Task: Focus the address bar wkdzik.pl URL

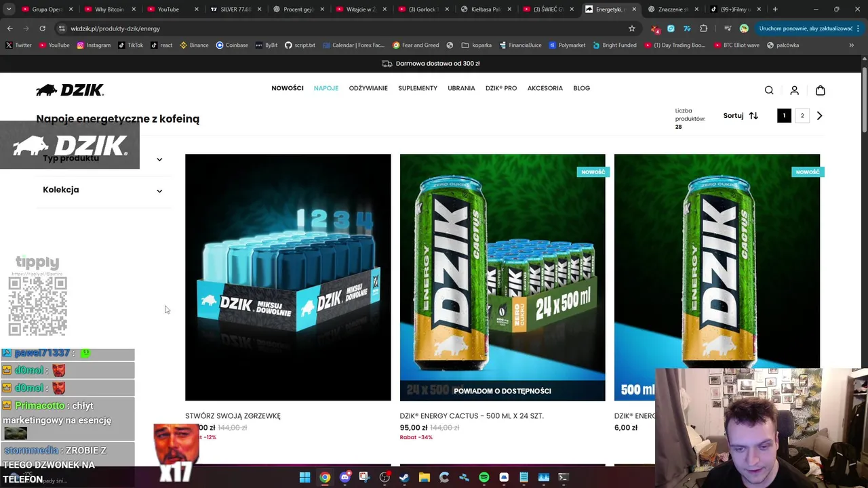Action: tap(115, 28)
